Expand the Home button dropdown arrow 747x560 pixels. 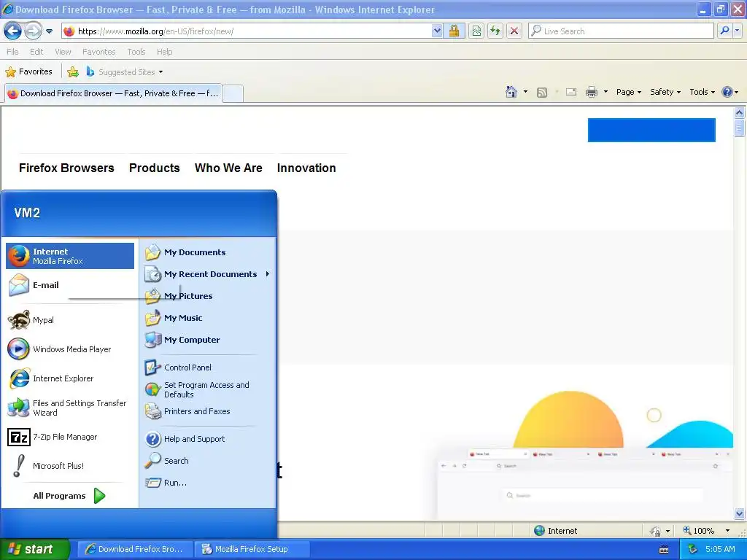point(525,92)
